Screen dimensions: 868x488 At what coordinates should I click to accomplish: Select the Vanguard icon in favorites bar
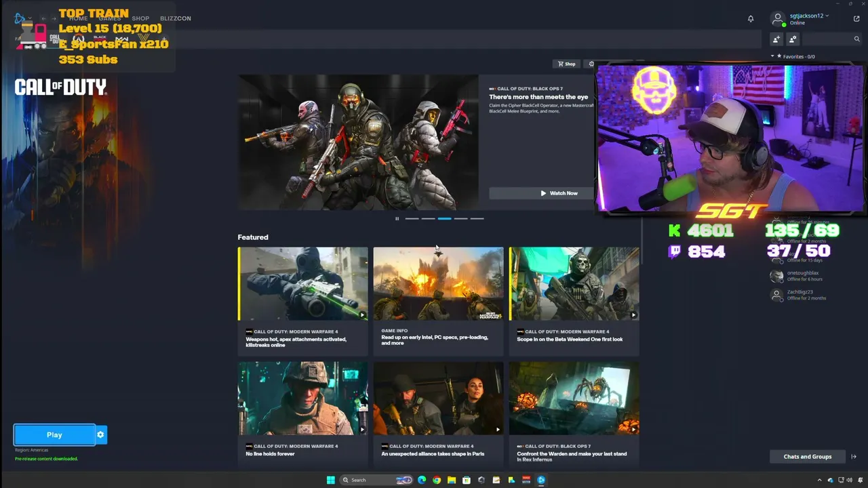[x=143, y=39]
